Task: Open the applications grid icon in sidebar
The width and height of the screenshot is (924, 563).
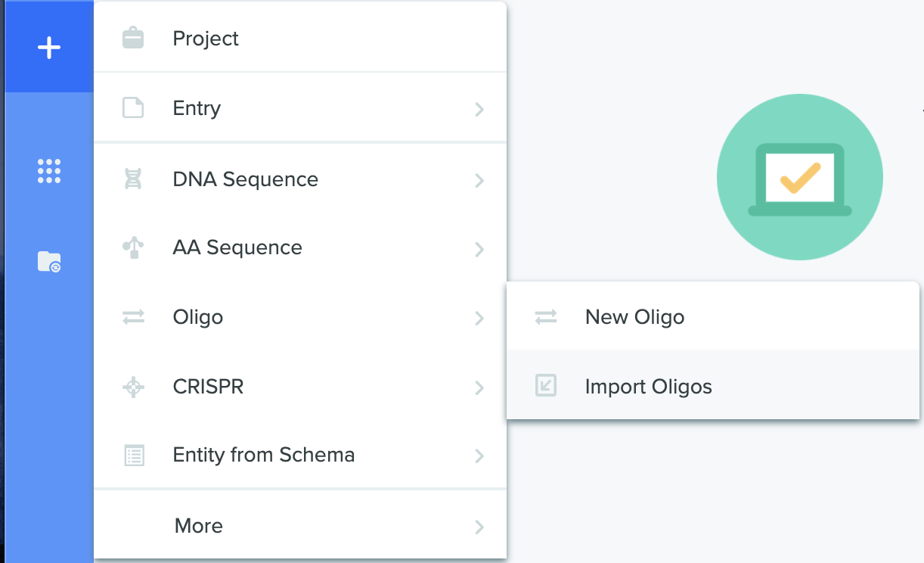Action: pos(49,171)
